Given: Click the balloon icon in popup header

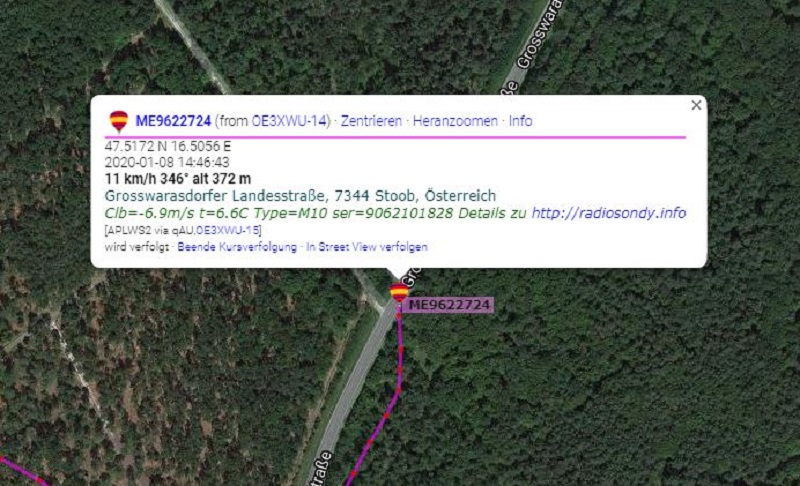Looking at the screenshot, I should 119,121.
